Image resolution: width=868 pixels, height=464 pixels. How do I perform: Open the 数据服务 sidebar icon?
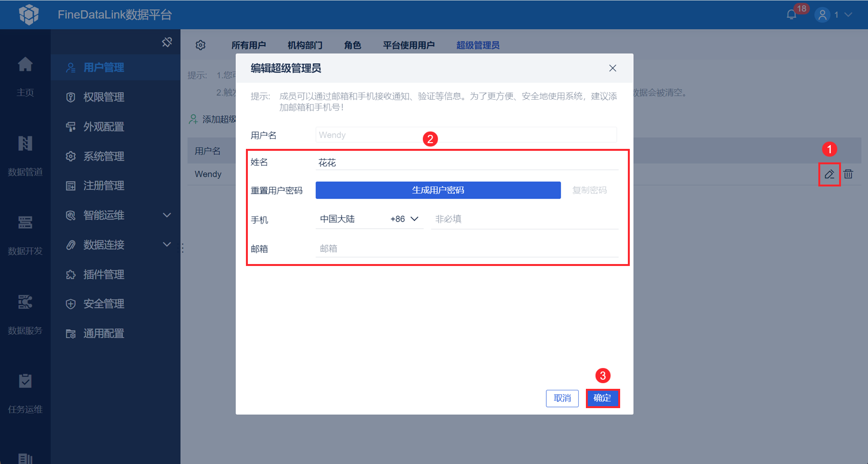click(25, 302)
